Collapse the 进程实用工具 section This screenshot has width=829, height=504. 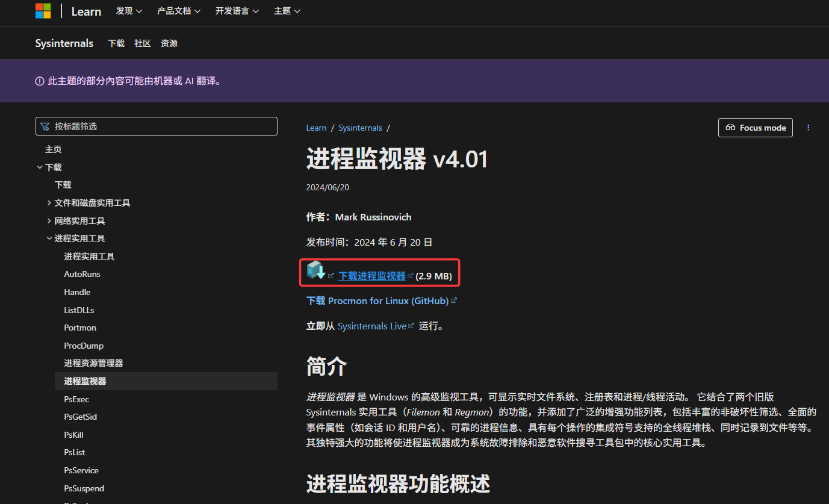(49, 238)
